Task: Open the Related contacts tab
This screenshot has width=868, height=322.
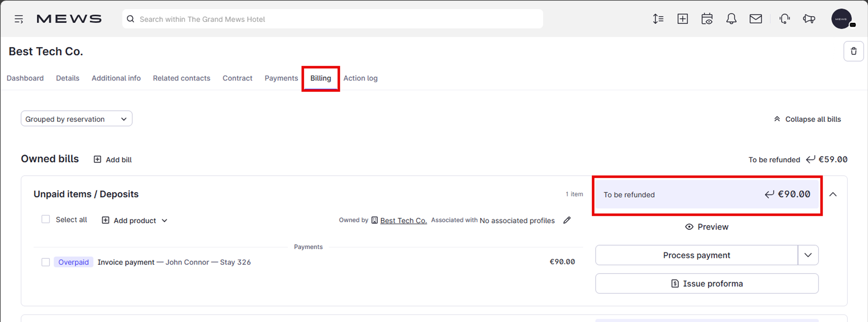Action: coord(182,78)
